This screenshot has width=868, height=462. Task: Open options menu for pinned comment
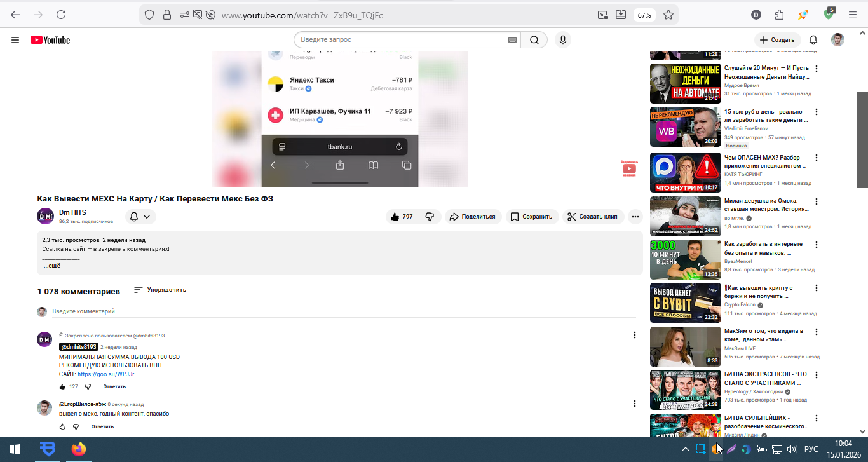[634, 335]
